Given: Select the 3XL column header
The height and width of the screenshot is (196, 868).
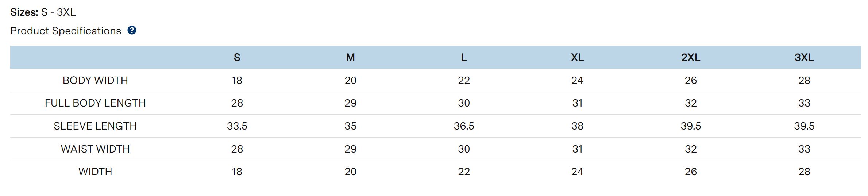Looking at the screenshot, I should 804,58.
